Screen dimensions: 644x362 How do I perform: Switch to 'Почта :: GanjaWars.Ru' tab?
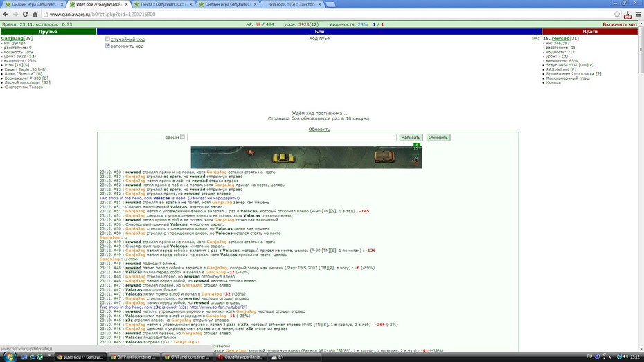click(163, 4)
